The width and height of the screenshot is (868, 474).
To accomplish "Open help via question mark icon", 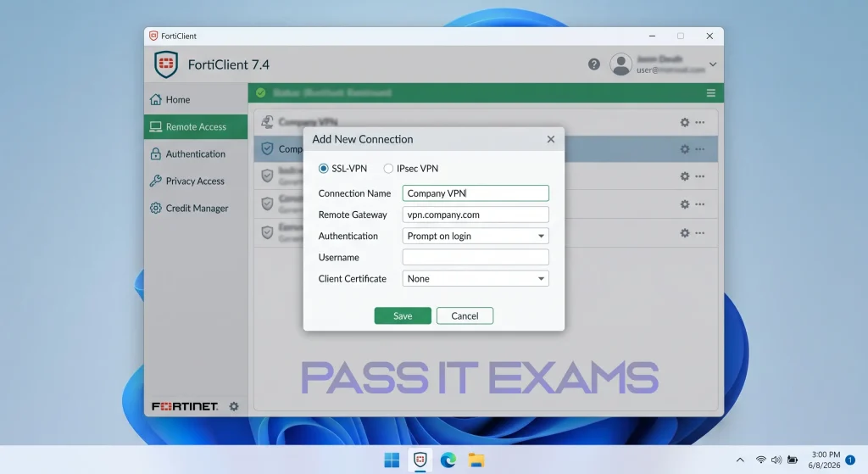I will [594, 64].
